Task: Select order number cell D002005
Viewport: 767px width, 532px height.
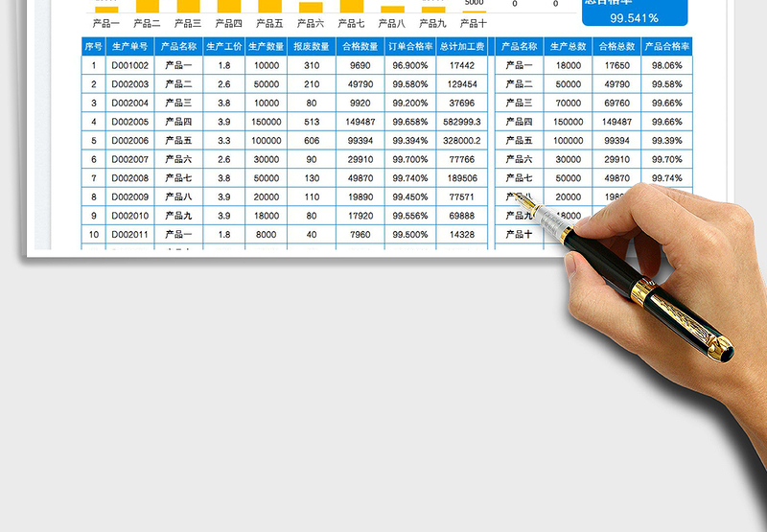Action: click(x=129, y=122)
